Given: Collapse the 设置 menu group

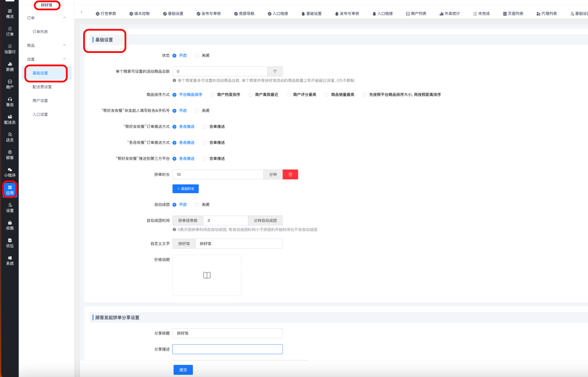Looking at the screenshot, I should tap(64, 59).
